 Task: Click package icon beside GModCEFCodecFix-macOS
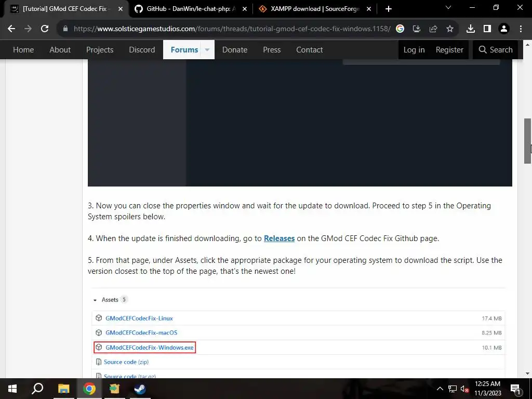tap(99, 332)
